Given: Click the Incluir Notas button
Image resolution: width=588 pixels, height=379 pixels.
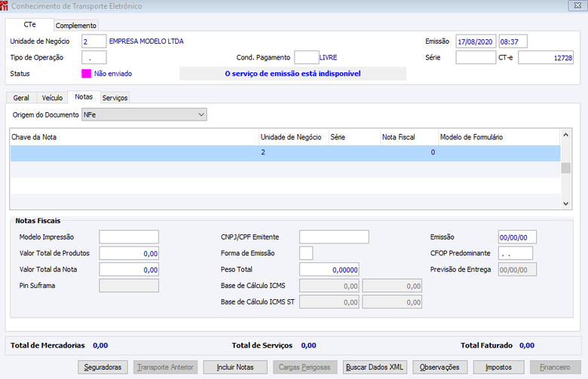Looking at the screenshot, I should coord(235,368).
